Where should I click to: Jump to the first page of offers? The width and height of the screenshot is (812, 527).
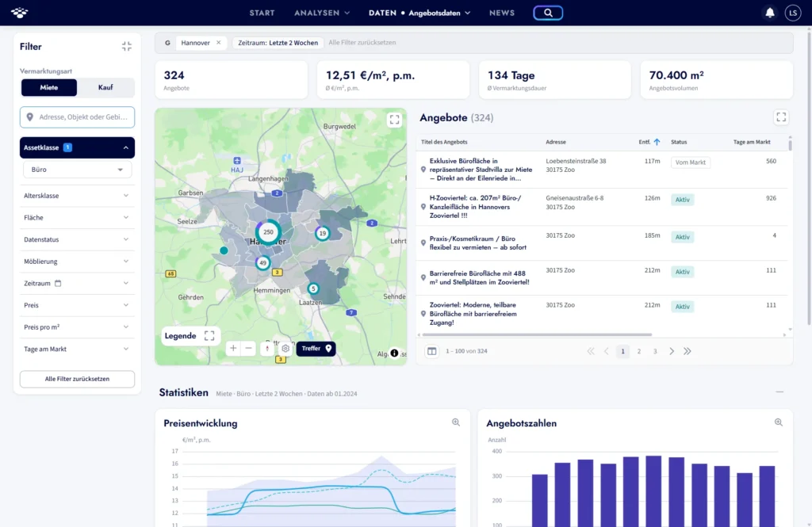click(x=591, y=351)
